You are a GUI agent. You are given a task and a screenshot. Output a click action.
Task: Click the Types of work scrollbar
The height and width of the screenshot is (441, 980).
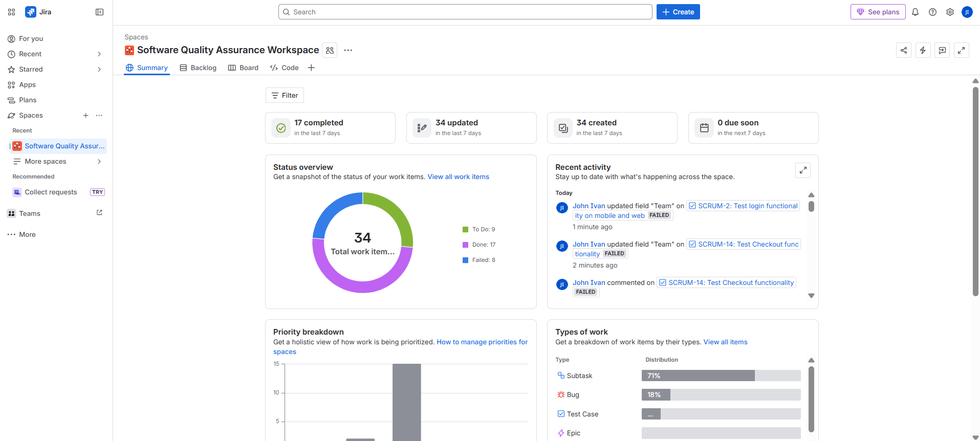pos(811,400)
